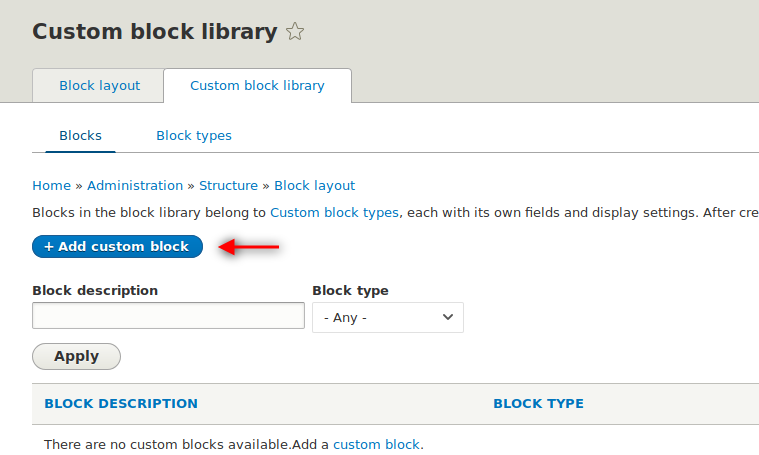Image resolution: width=759 pixels, height=455 pixels.
Task: Select the Custom block library tab
Action: [257, 86]
